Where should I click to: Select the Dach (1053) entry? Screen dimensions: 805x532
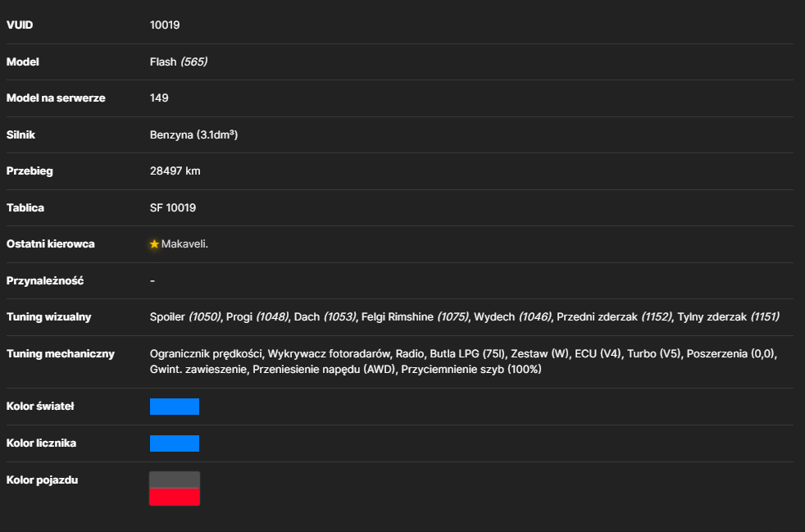pos(325,317)
